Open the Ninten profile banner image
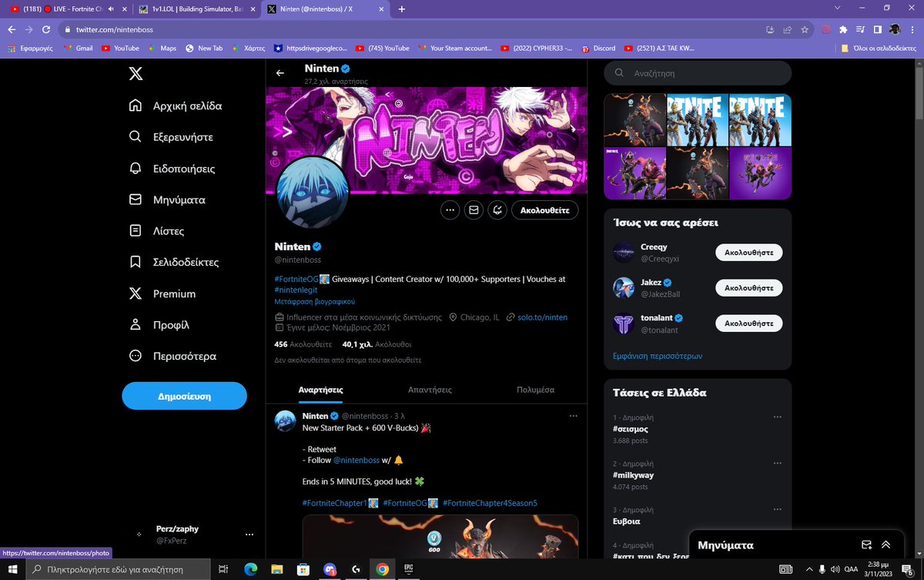 click(427, 139)
